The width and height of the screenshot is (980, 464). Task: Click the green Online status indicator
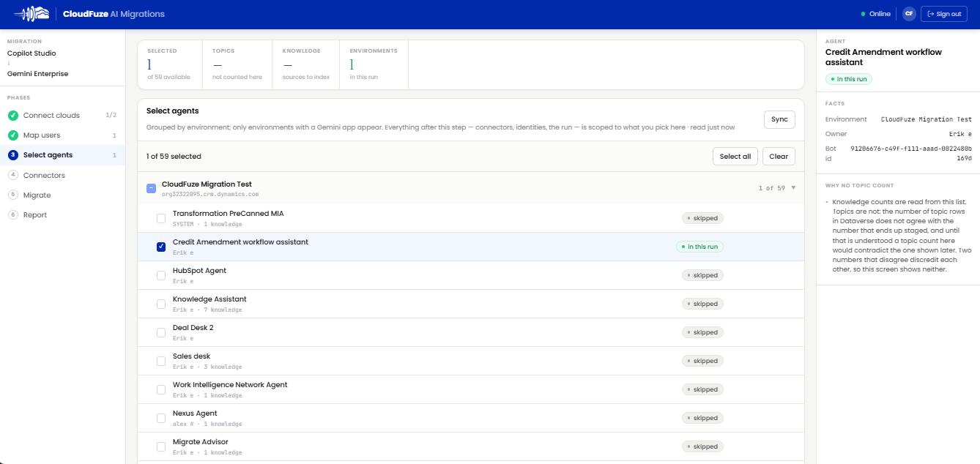click(x=876, y=14)
